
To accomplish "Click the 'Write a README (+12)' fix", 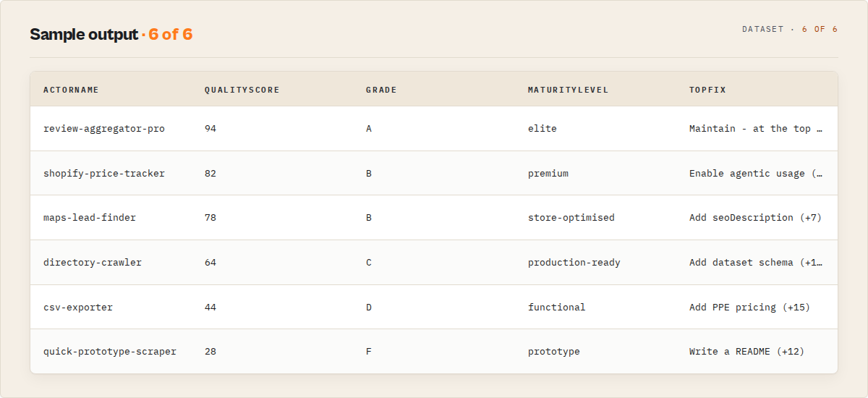I will [x=747, y=352].
